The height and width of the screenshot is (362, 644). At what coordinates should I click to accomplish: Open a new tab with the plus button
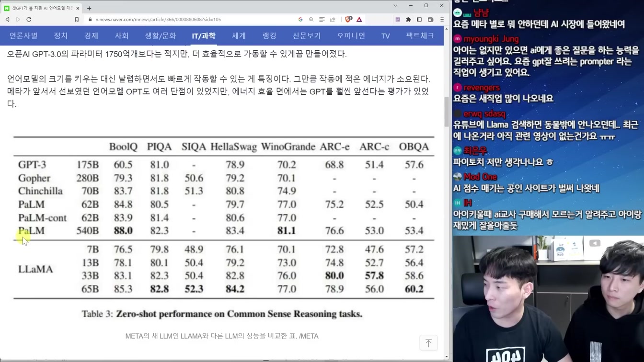[x=89, y=8]
